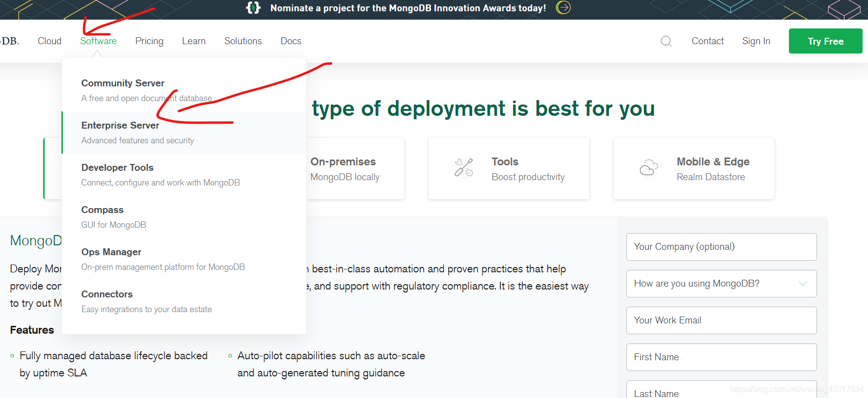This screenshot has height=398, width=868.
Task: Select Community Server from the dropdown
Action: [x=184, y=90]
